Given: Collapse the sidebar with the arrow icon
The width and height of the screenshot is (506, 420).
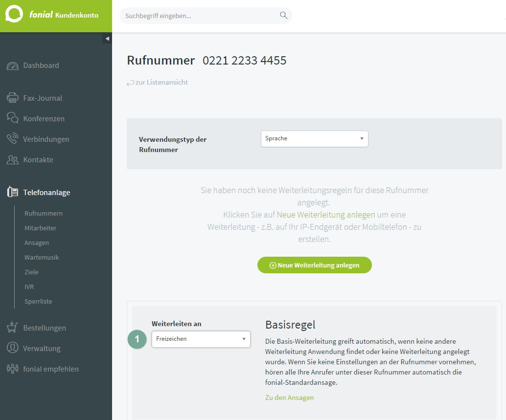Looking at the screenshot, I should tap(107, 38).
